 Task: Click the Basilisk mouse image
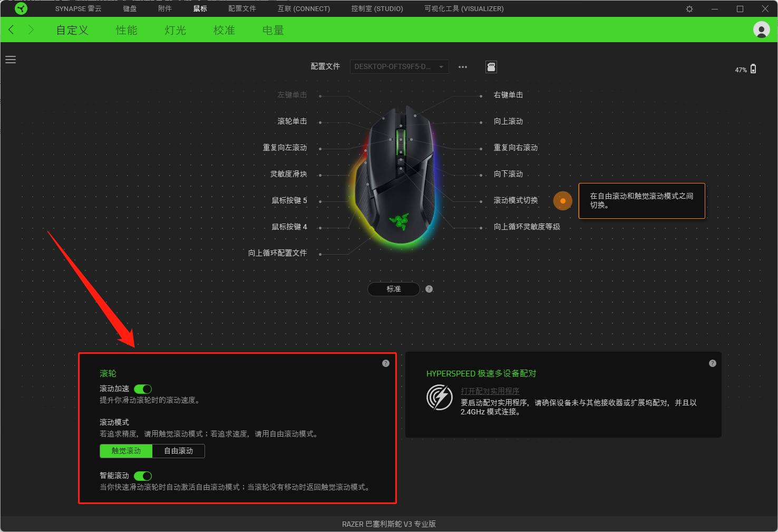point(394,178)
